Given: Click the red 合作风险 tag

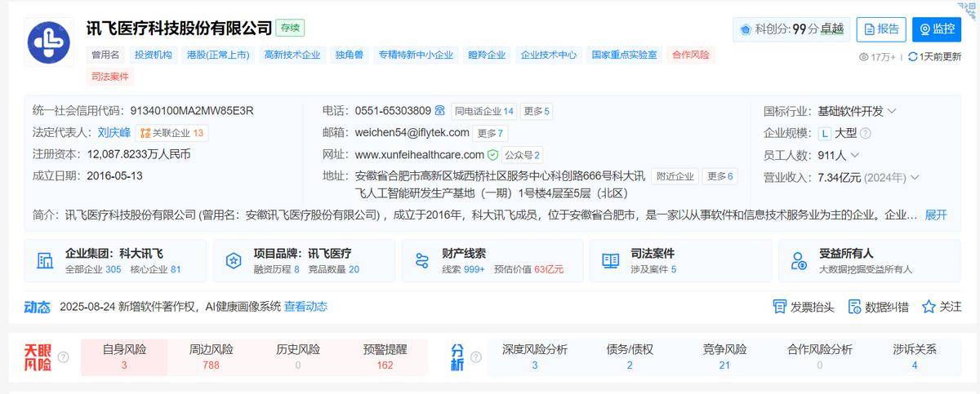Looking at the screenshot, I should [x=691, y=55].
